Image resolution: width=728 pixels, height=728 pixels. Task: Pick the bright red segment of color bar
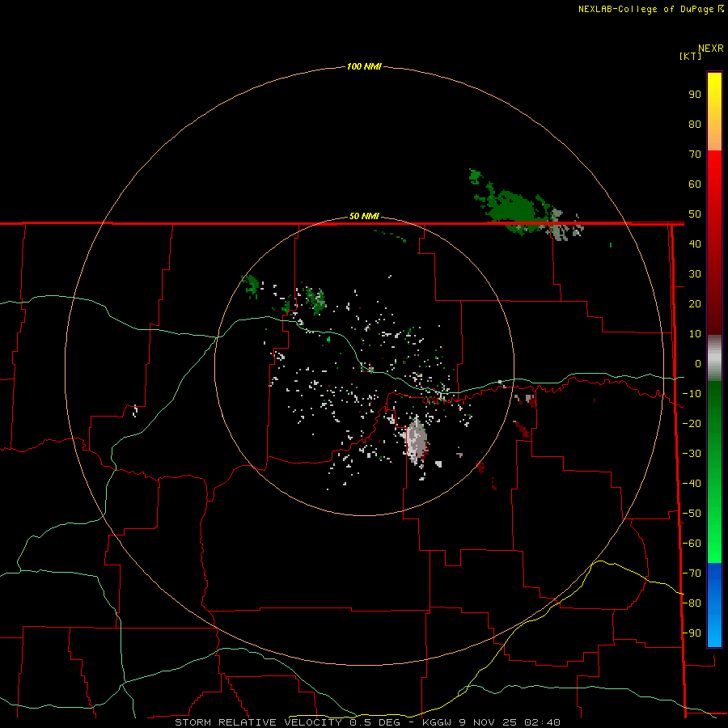tap(714, 243)
